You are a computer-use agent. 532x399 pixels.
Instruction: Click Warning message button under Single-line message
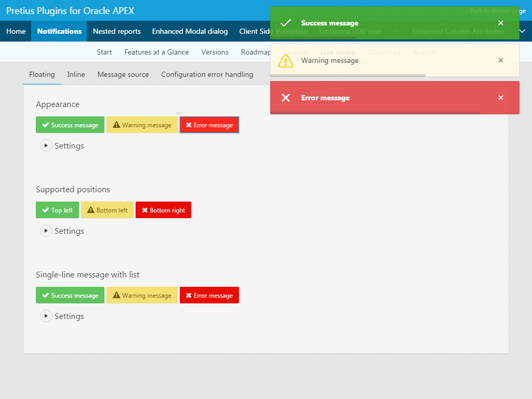click(142, 295)
